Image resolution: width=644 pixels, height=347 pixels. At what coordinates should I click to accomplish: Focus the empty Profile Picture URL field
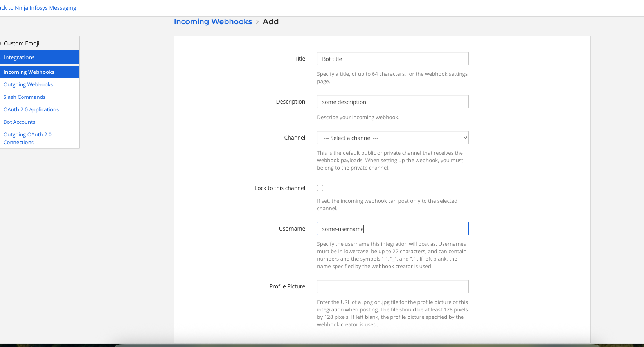[x=392, y=286]
